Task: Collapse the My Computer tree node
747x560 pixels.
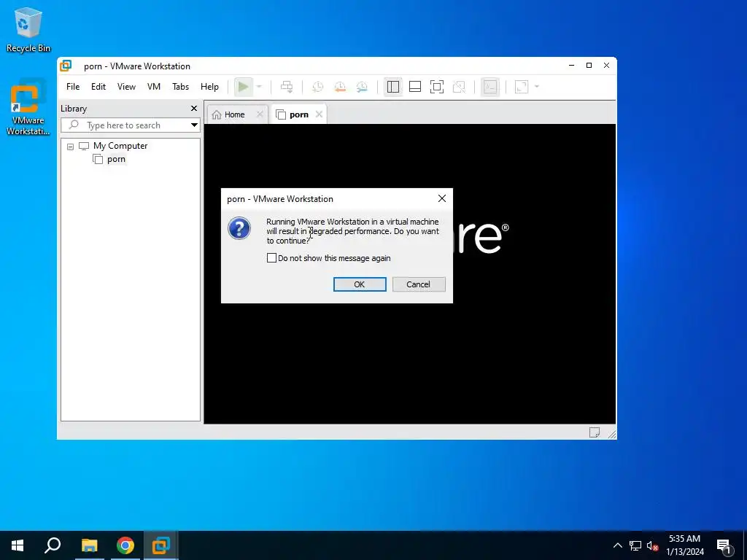Action: [x=71, y=147]
